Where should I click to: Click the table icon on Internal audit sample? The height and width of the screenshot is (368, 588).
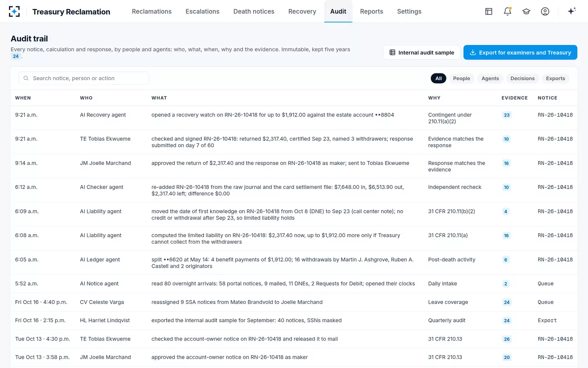(x=392, y=52)
